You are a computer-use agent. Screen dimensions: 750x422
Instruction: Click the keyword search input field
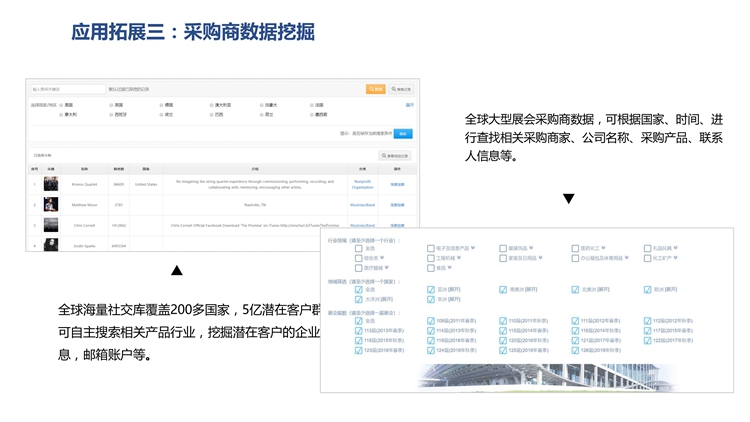66,89
